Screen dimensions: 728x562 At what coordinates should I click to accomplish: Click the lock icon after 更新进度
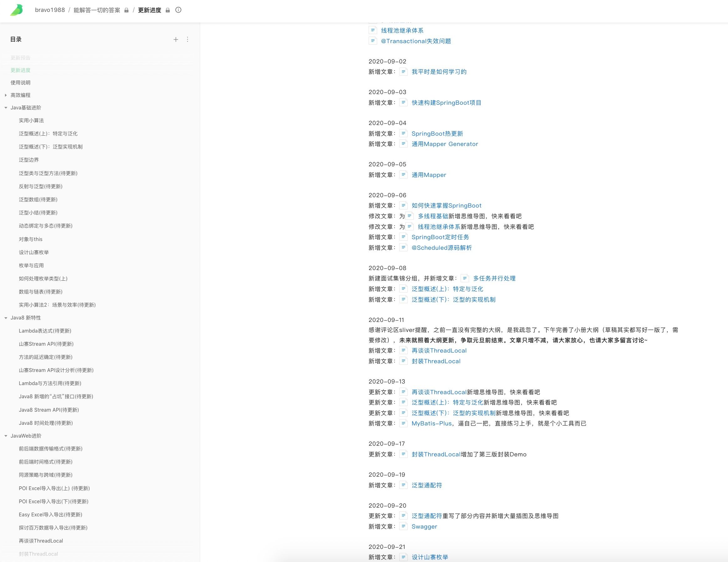(168, 10)
